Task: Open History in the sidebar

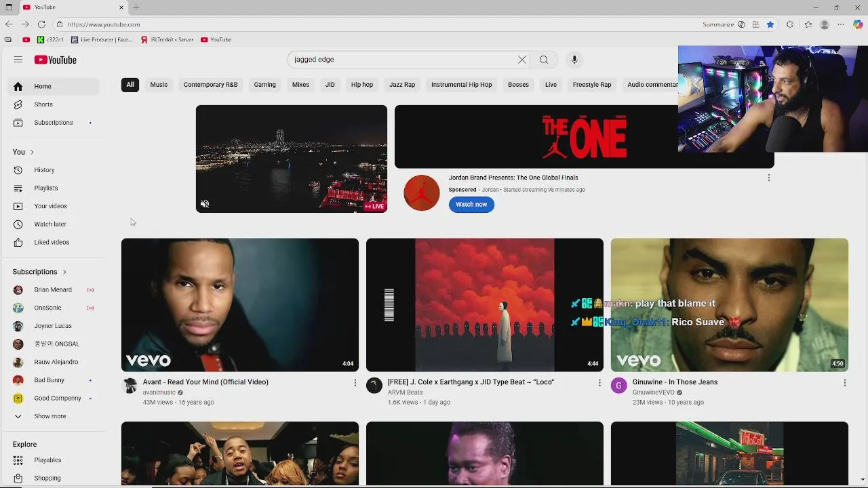Action: click(54, 170)
